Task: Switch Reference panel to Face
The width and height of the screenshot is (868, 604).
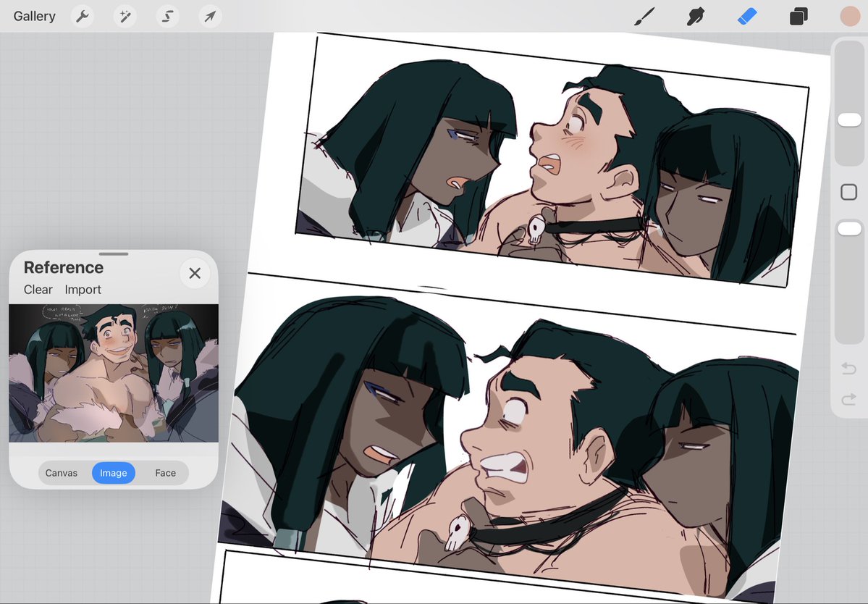Action: point(165,473)
